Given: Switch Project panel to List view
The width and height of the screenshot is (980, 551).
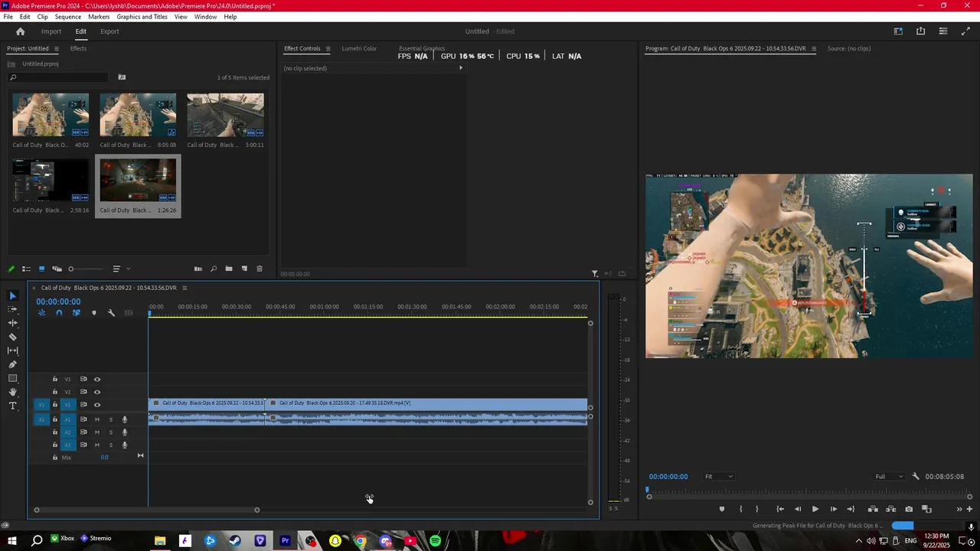Looking at the screenshot, I should tap(26, 269).
